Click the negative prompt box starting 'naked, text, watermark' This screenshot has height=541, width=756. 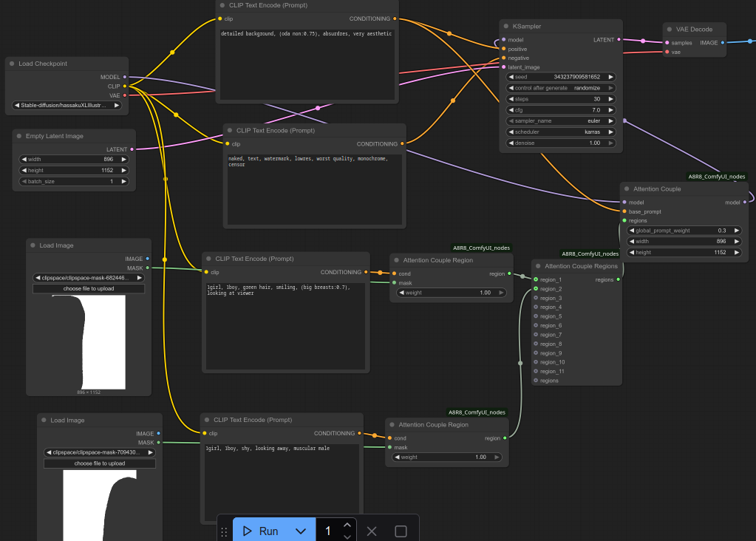coord(314,189)
